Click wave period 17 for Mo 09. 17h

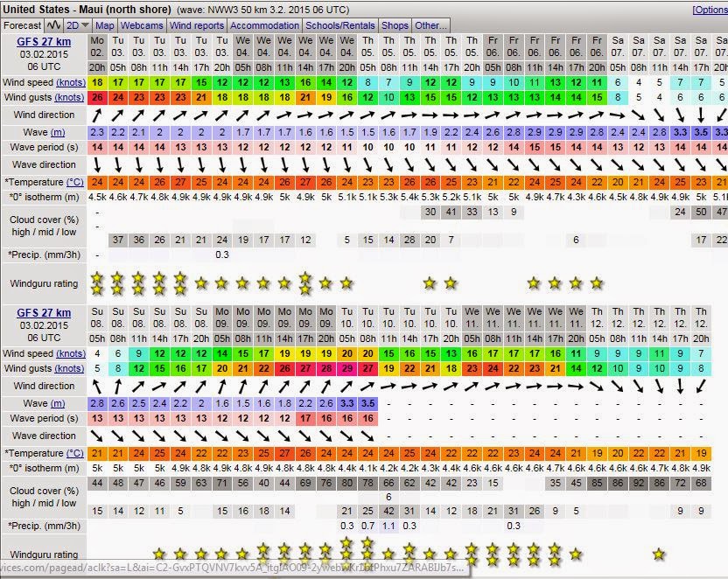(305, 418)
